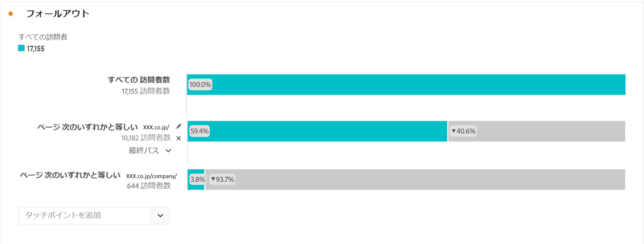This screenshot has width=644, height=244.
Task: Click the XXX.co.jp/company/ touchpoint label
Action: point(151,176)
